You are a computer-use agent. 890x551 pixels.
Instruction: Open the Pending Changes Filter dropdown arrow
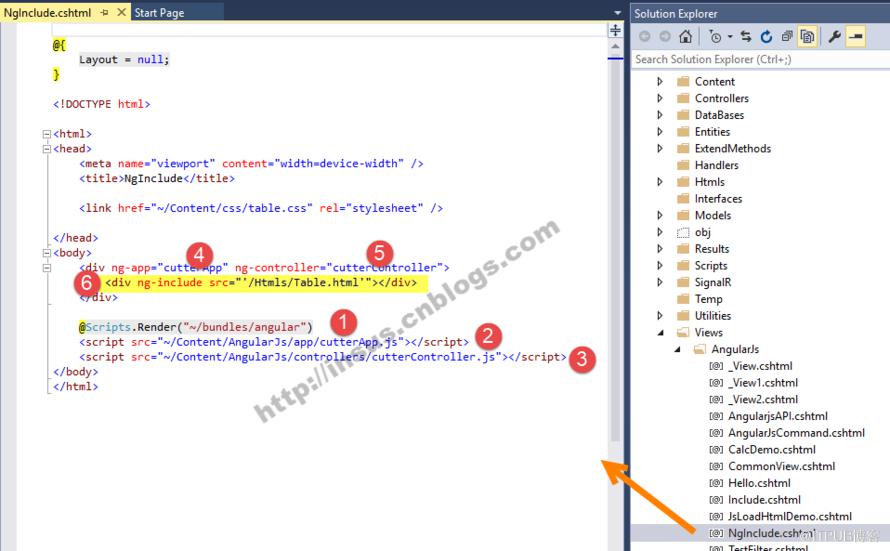730,37
